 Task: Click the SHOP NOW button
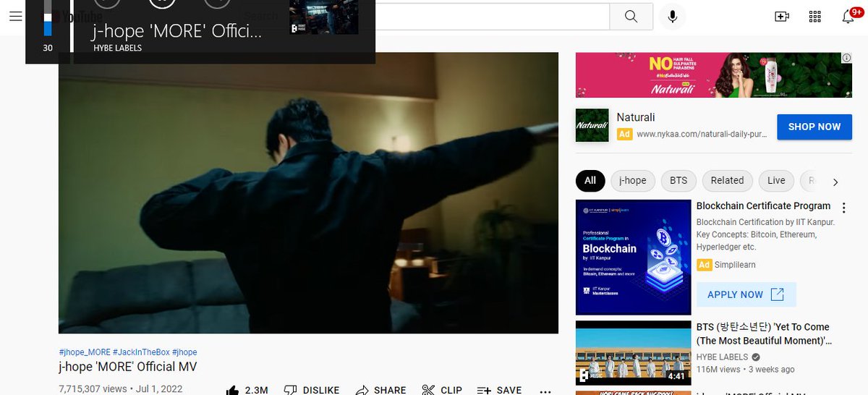[814, 127]
